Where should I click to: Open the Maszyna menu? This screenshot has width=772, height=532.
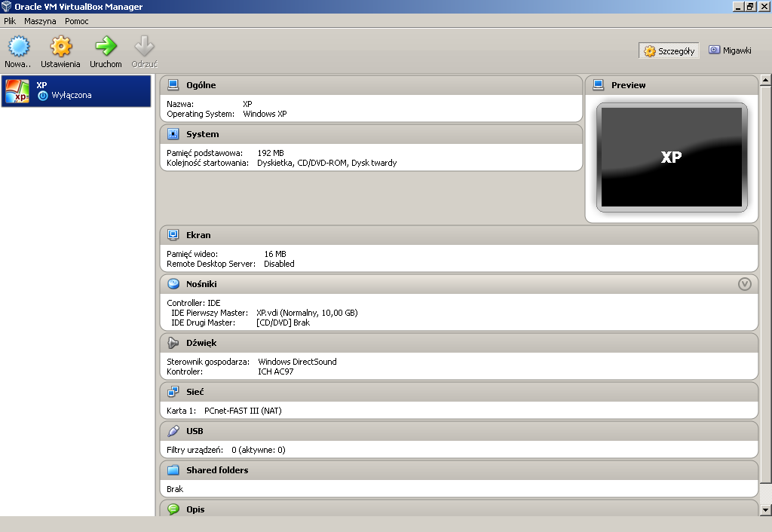coord(40,21)
